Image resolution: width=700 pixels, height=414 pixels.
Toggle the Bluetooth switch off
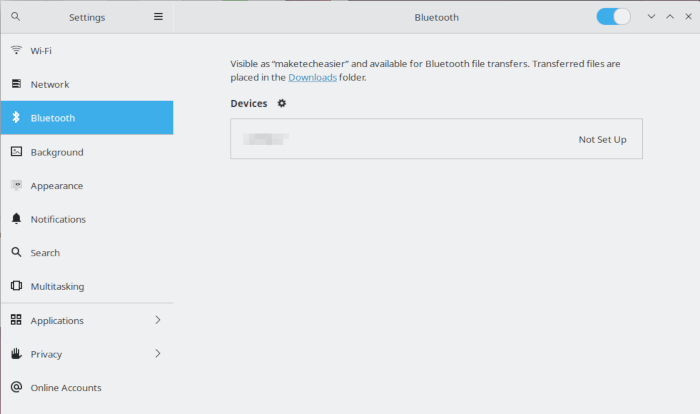point(613,17)
